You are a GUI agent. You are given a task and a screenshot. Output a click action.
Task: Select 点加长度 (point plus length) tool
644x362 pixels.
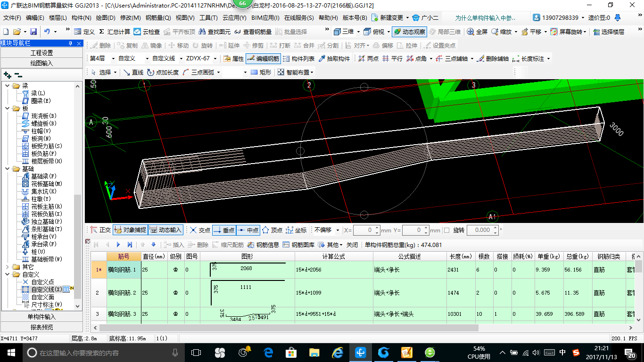[x=163, y=72]
